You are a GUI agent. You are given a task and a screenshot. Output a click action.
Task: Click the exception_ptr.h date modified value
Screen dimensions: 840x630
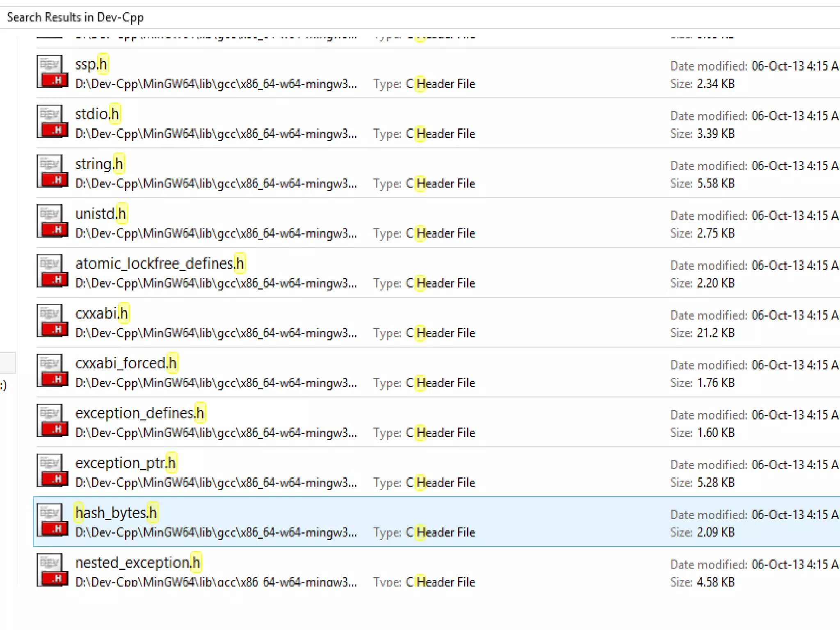pos(794,465)
